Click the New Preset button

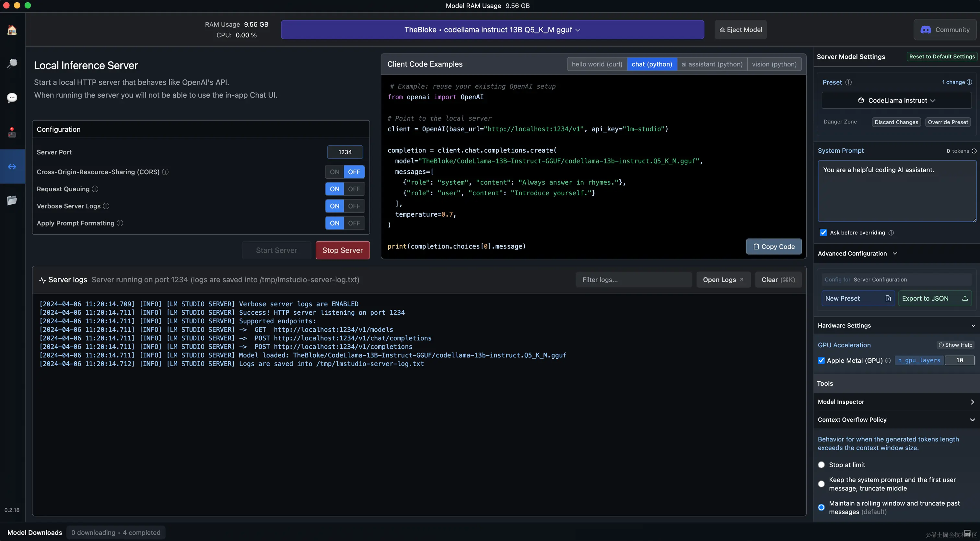click(858, 298)
